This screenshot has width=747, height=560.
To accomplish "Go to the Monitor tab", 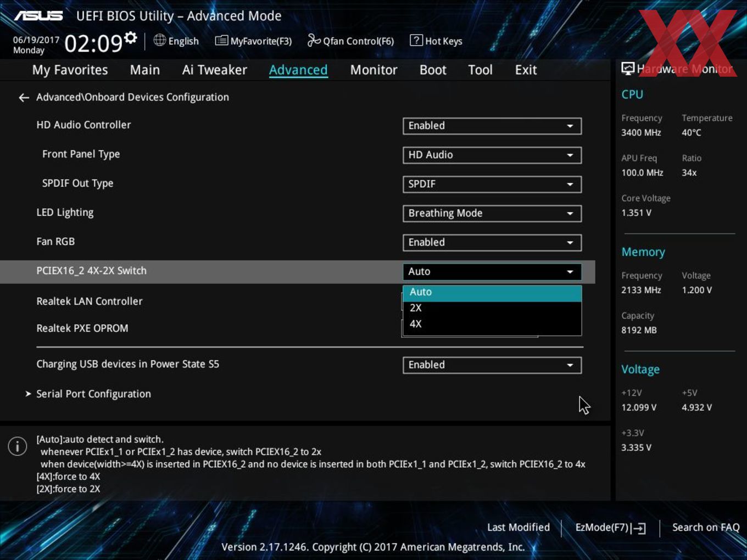I will [x=374, y=70].
